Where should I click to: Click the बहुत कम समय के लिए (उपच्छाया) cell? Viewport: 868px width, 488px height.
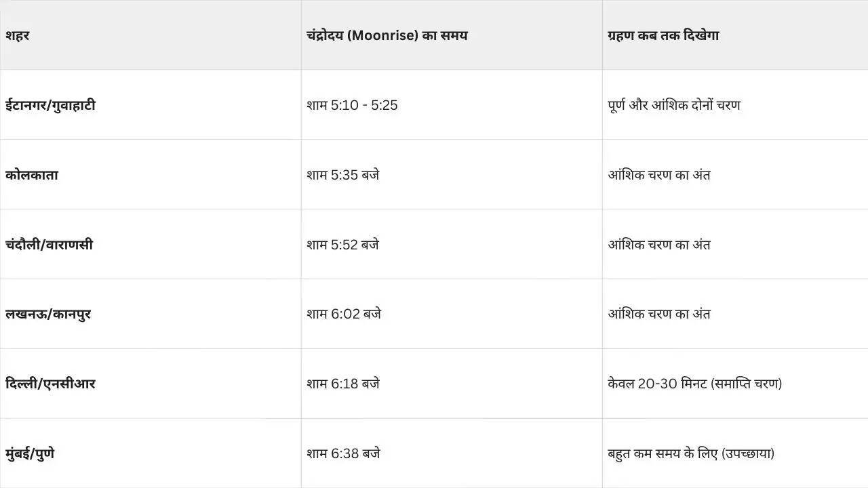(690, 453)
